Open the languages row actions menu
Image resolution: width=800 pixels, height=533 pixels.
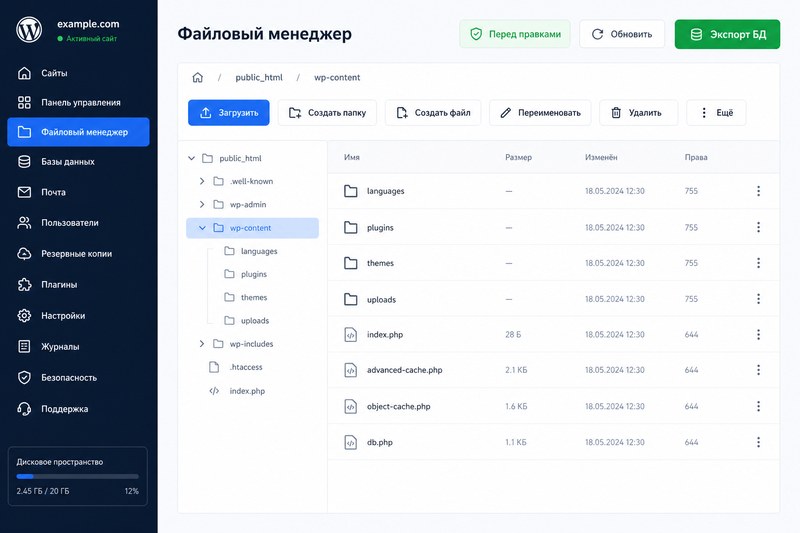coord(758,191)
